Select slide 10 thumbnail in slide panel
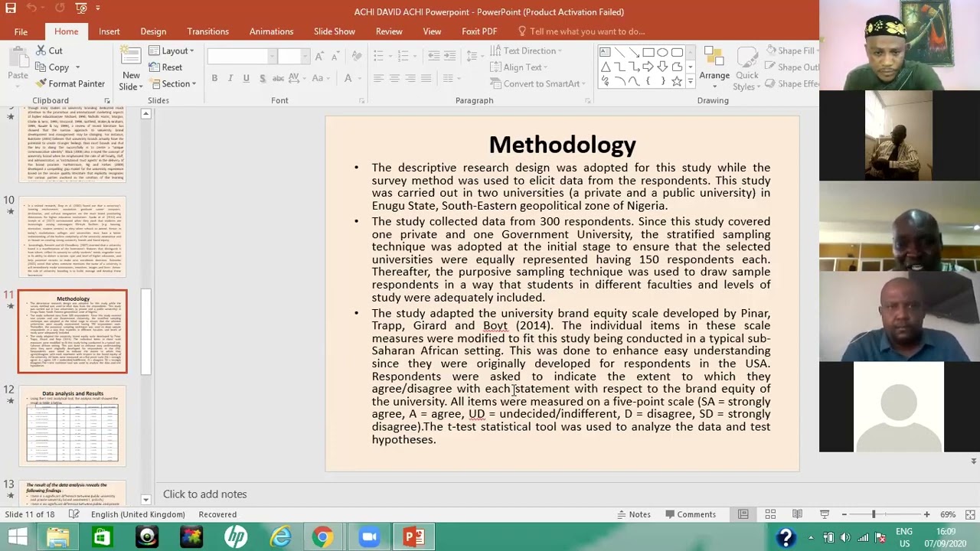Screen dimensions: 980x551 pyautogui.click(x=73, y=236)
